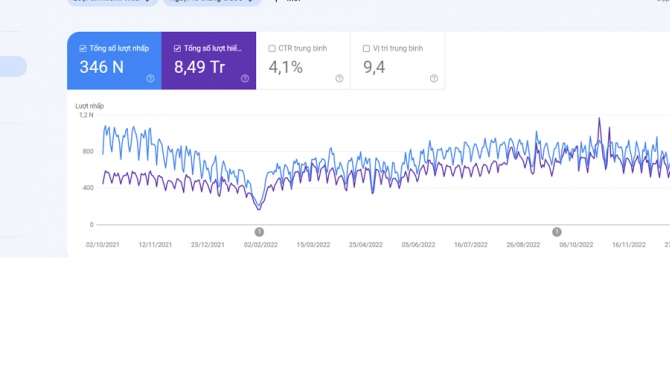The height and width of the screenshot is (377, 670).
Task: Click the 23/12/2021 date label
Action: (x=208, y=245)
